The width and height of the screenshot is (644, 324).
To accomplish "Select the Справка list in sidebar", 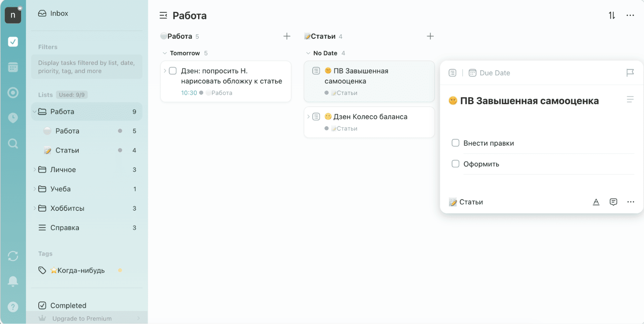I will (x=64, y=228).
